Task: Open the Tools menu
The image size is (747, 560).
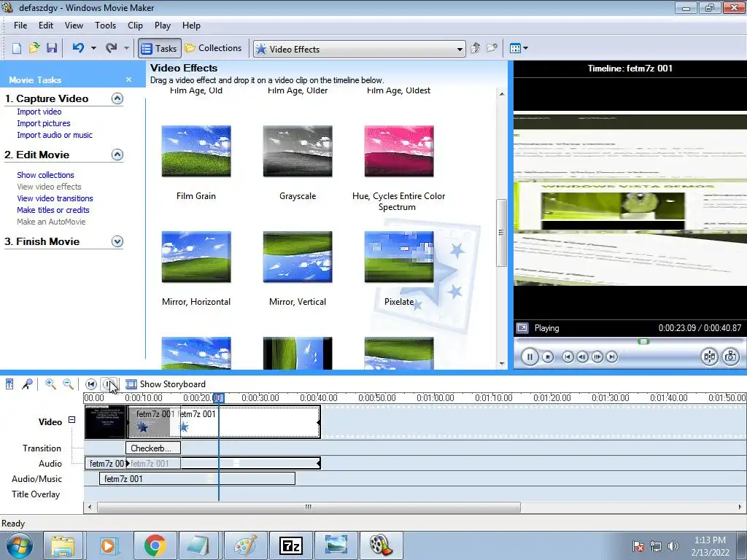Action: pos(105,26)
